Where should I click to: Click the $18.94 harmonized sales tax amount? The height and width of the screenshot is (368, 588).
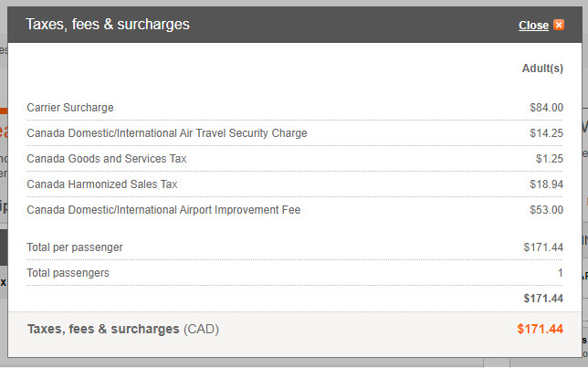pos(546,184)
